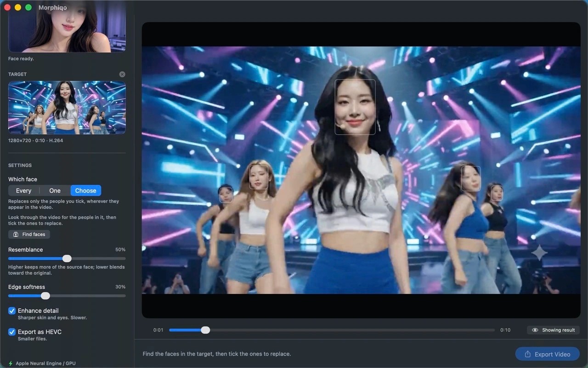The height and width of the screenshot is (368, 588).
Task: Toggle the Export as HEVC checkbox
Action: pyautogui.click(x=12, y=332)
